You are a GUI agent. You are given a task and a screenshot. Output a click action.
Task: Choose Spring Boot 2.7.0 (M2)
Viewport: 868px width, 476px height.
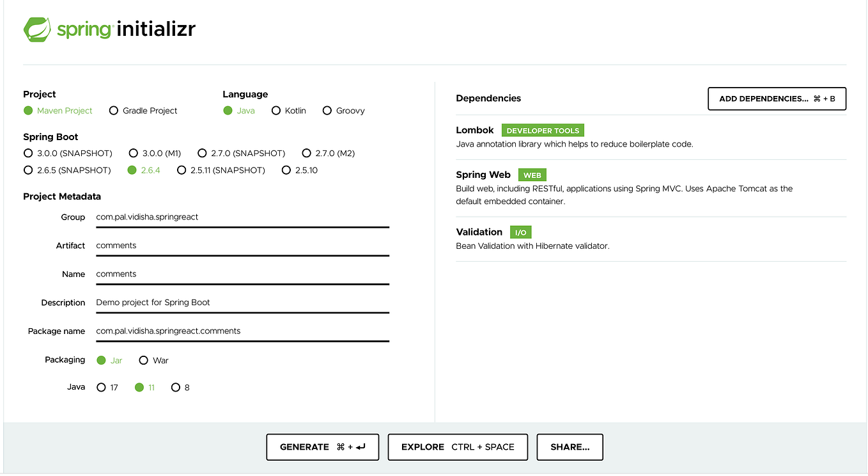(307, 153)
